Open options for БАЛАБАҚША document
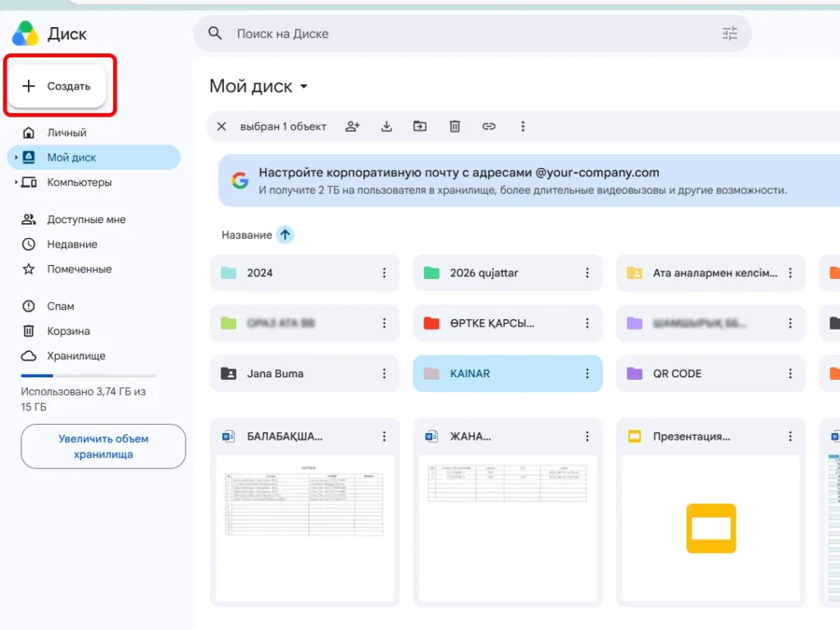 coord(384,436)
